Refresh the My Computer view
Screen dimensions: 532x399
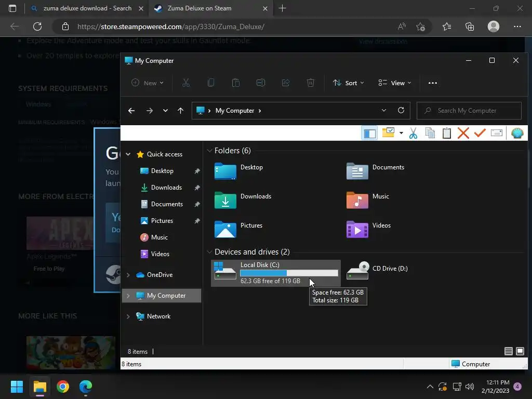tap(401, 110)
